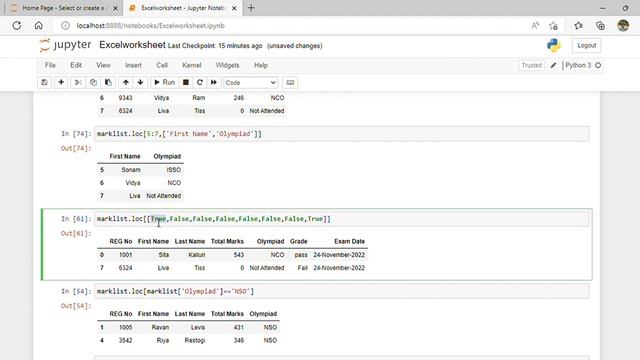Open the Insert menu
Screen dimensions: 640x360
[x=133, y=65]
